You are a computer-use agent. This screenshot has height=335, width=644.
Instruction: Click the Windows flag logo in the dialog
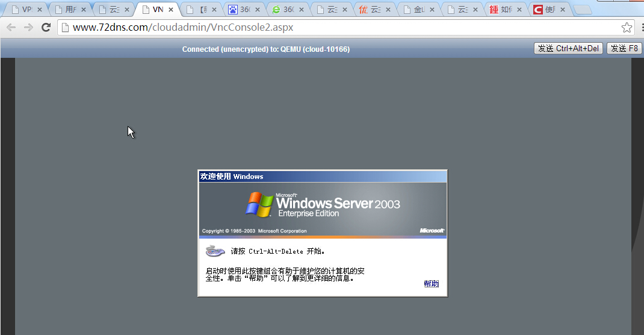(259, 204)
